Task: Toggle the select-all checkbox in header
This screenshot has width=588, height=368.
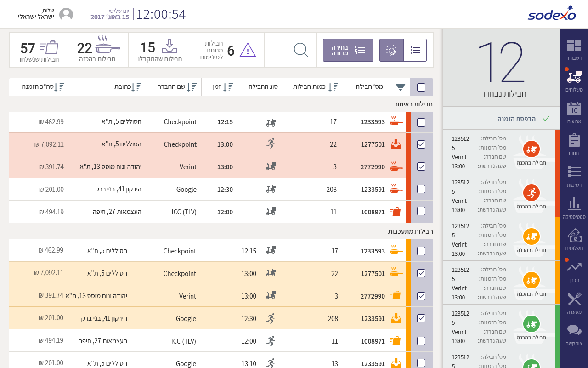Action: (421, 87)
